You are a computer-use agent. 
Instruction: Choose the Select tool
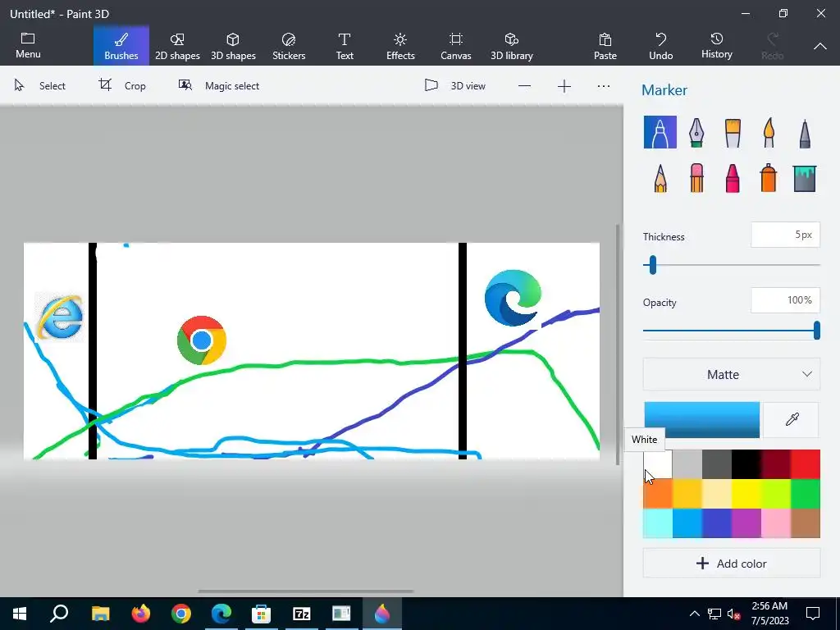pyautogui.click(x=39, y=85)
